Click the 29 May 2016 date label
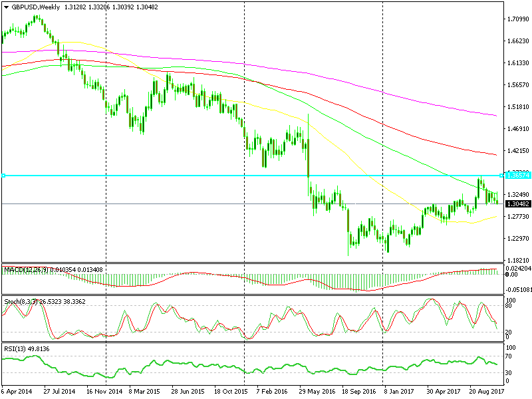532x399 pixels. (317, 392)
